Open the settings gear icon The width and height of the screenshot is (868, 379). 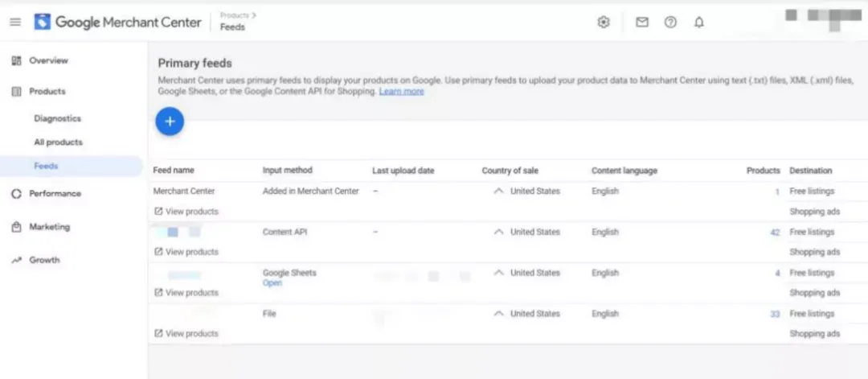coord(604,23)
